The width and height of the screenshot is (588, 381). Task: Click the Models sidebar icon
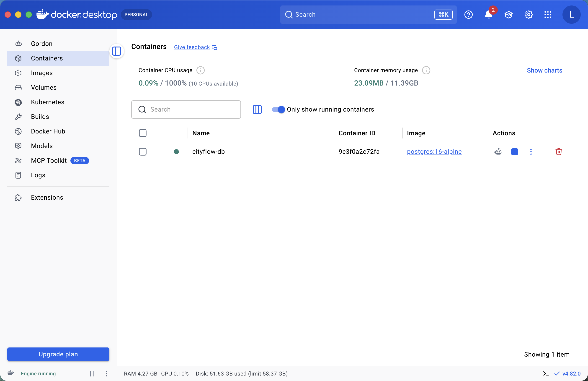click(x=18, y=146)
